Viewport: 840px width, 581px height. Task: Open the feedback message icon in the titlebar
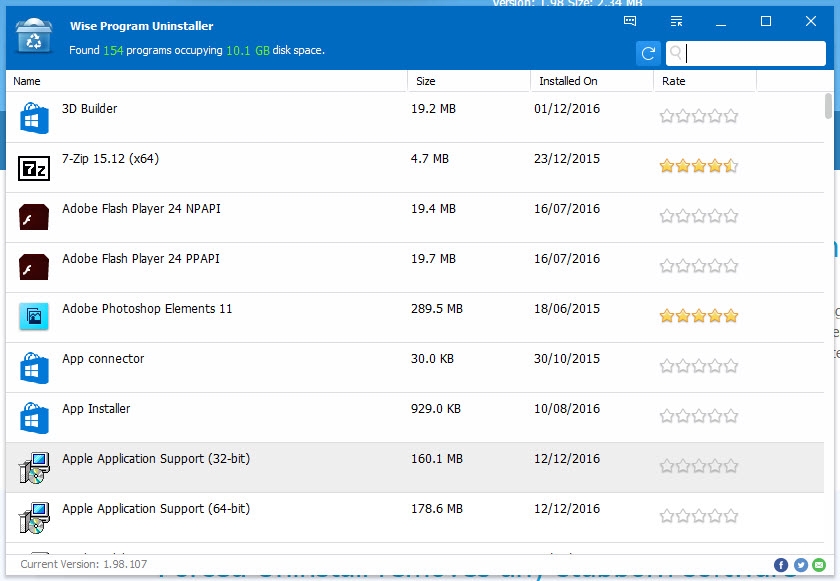point(630,20)
